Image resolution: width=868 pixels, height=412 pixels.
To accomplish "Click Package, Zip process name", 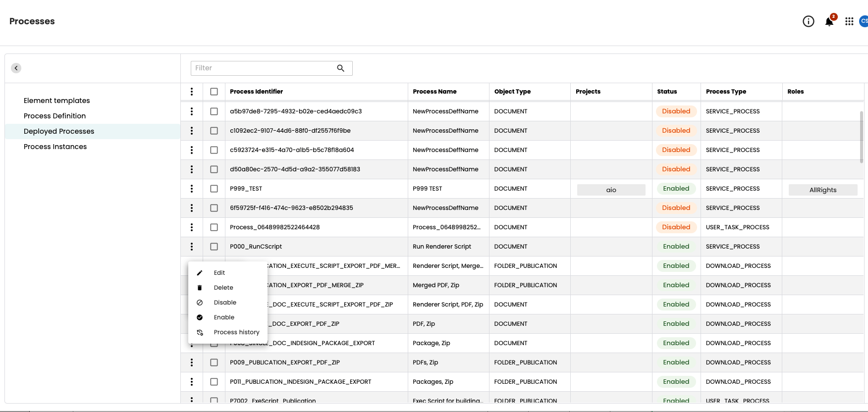I will coord(432,343).
